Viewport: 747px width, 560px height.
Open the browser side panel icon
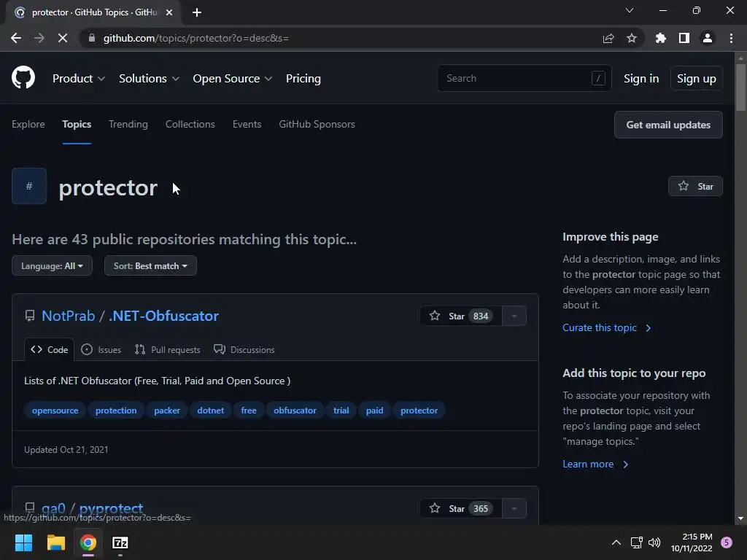point(684,38)
